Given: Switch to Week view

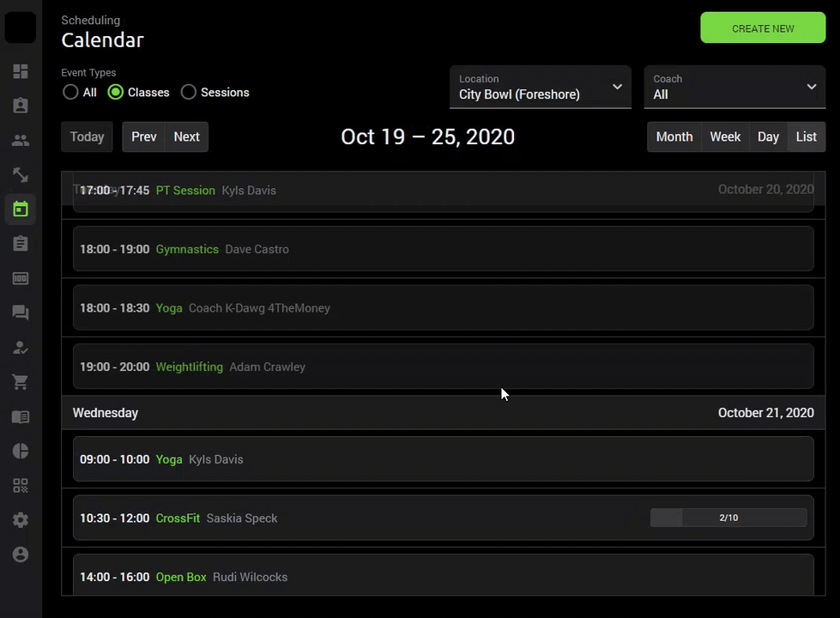Looking at the screenshot, I should (725, 136).
